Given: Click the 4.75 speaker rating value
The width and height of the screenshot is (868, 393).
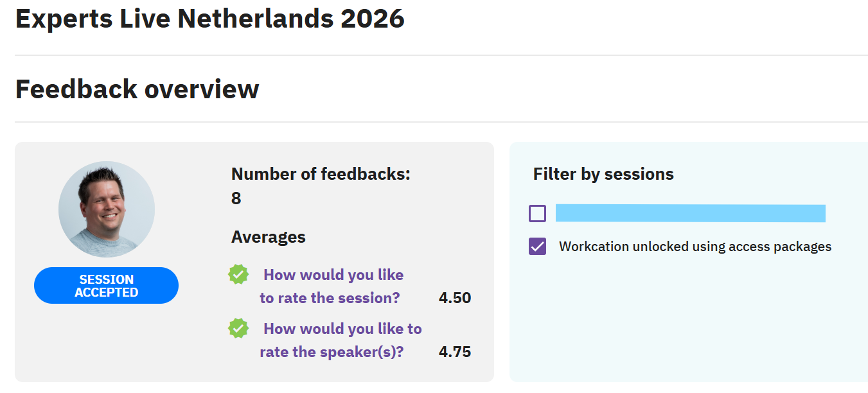Looking at the screenshot, I should (x=455, y=352).
